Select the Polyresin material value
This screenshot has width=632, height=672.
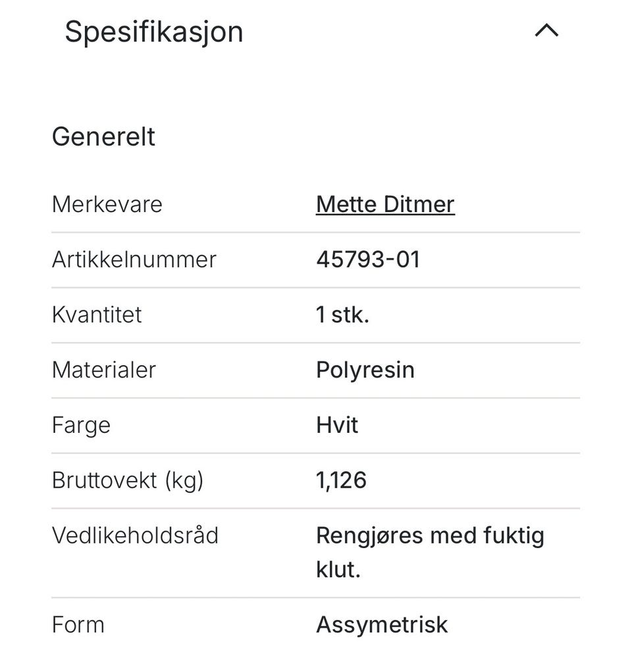click(x=365, y=370)
